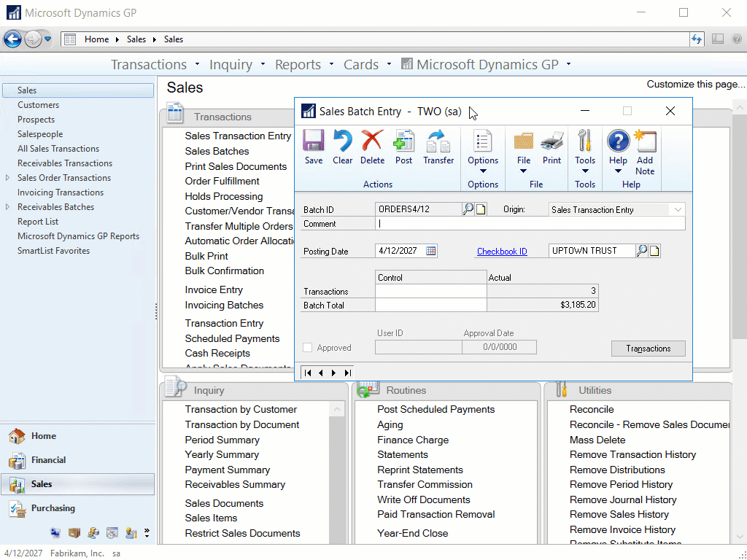Select Prospects in navigation pane

click(36, 120)
